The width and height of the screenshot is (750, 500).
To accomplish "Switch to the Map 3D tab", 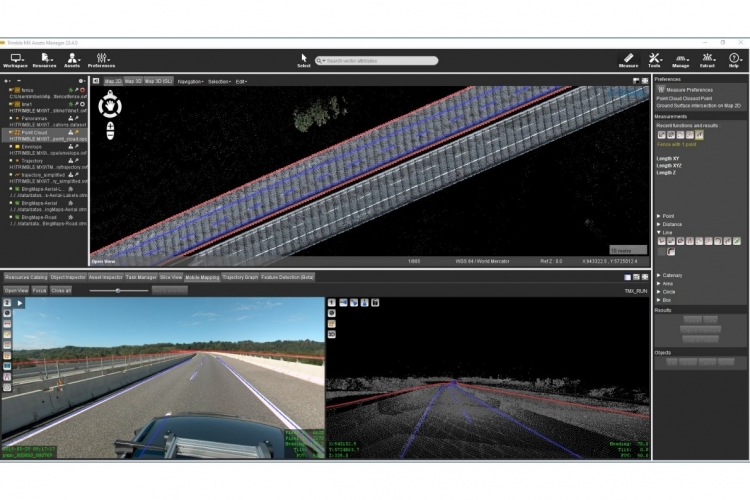I will pyautogui.click(x=133, y=81).
